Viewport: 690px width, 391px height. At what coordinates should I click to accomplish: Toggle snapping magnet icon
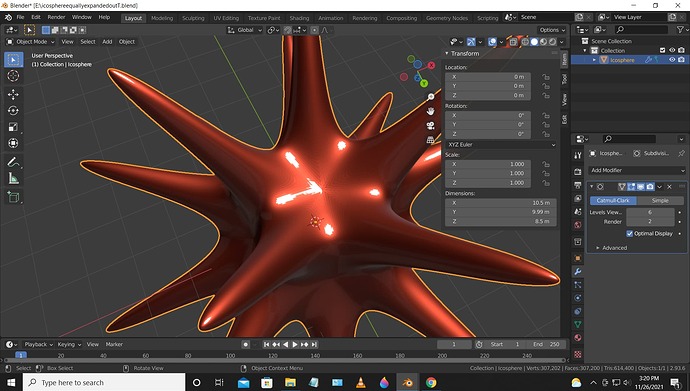pyautogui.click(x=287, y=30)
